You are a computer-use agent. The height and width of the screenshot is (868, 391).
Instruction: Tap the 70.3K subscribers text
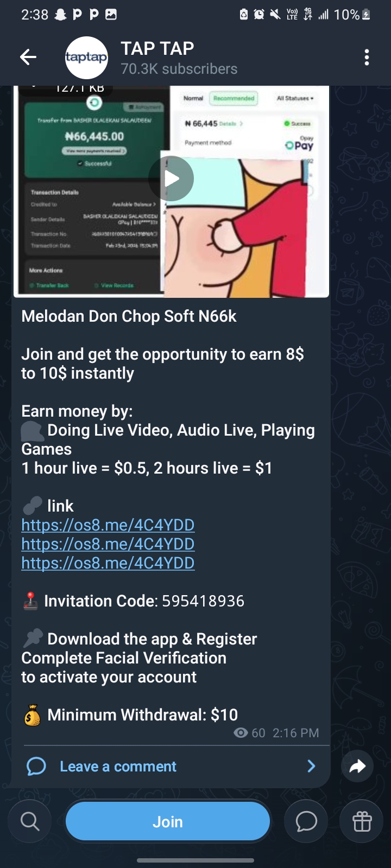click(x=179, y=69)
